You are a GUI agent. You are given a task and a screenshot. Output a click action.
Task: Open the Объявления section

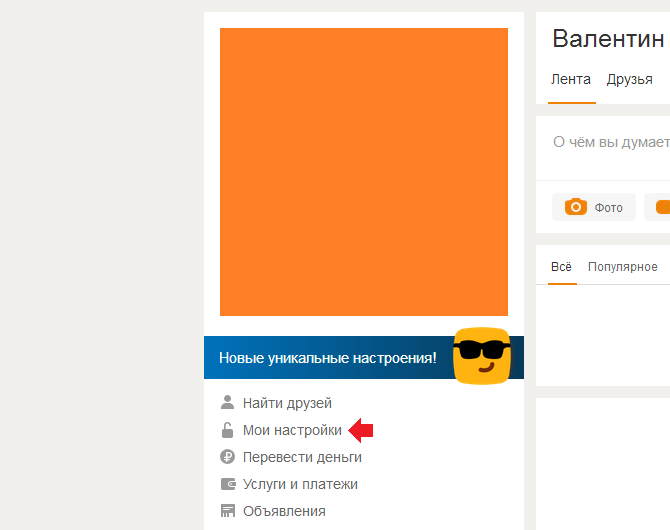pyautogui.click(x=284, y=511)
